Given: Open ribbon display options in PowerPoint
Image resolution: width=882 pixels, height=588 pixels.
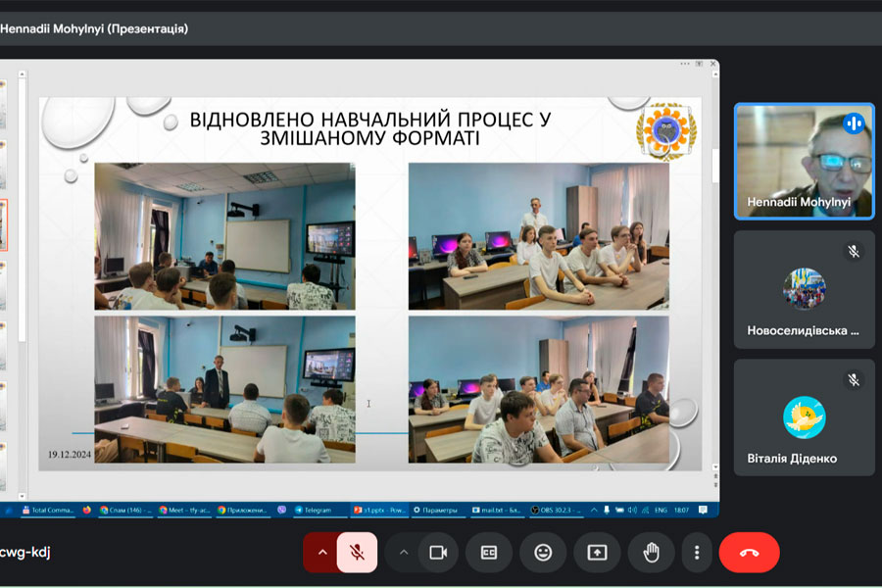Looking at the screenshot, I should [699, 64].
